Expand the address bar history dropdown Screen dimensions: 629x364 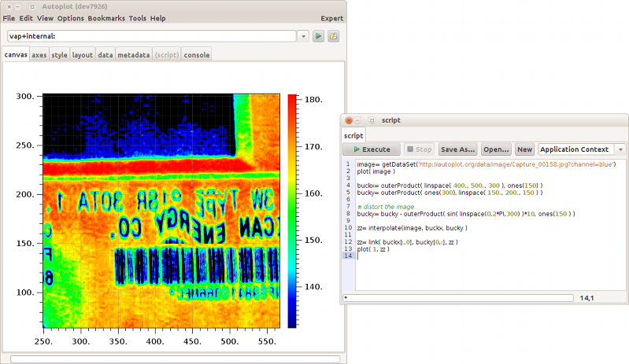(x=303, y=36)
